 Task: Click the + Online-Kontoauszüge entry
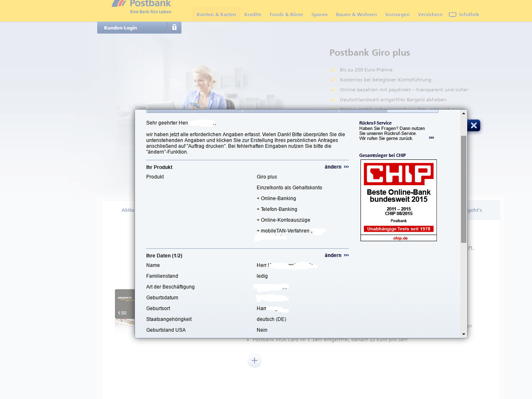pyautogui.click(x=283, y=220)
